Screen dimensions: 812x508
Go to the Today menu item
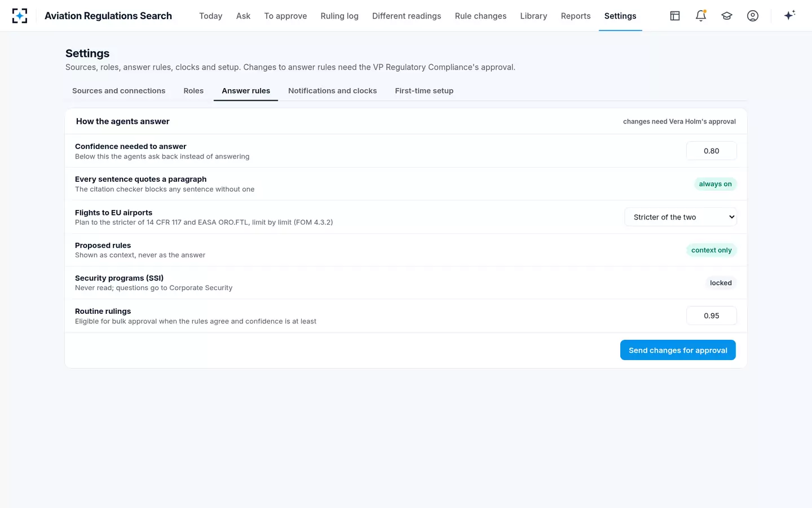[211, 16]
